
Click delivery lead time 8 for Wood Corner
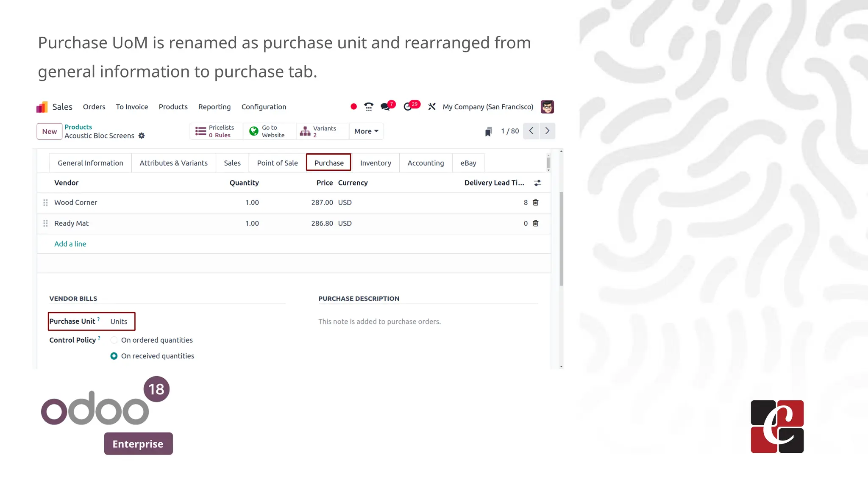tap(526, 202)
